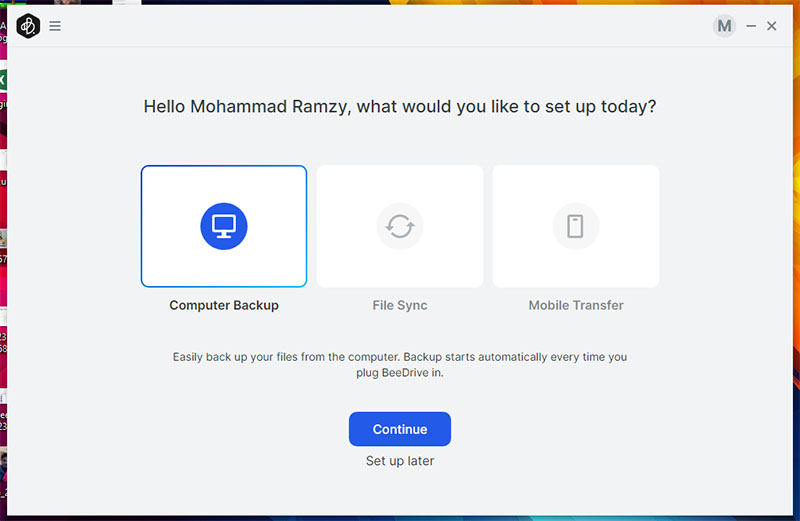Click the BeeDrive logo icon

coord(28,26)
